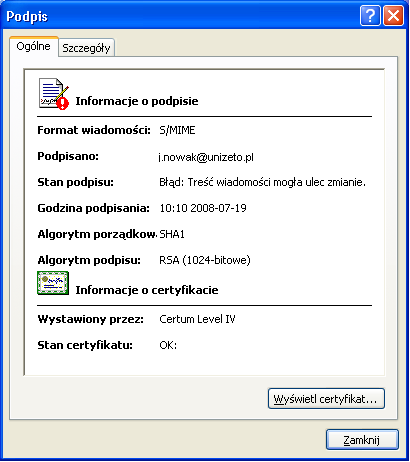
Task: Click the Informacje o certyfikacie heading
Action: click(147, 290)
